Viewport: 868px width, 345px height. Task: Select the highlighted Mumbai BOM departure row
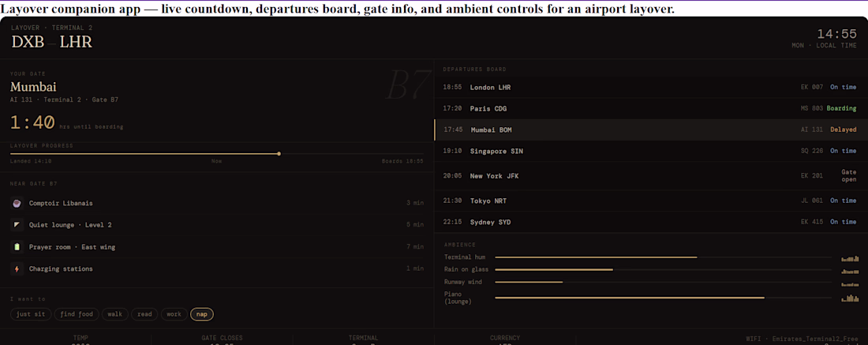[651, 129]
